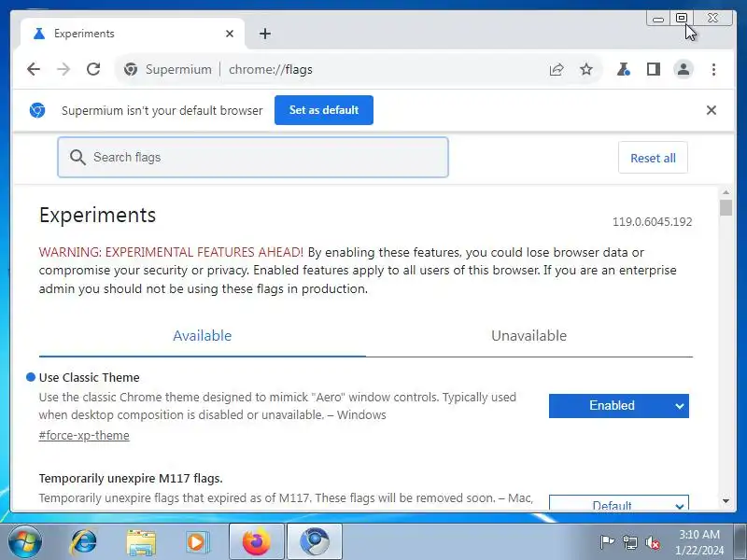The width and height of the screenshot is (747, 560).
Task: Click the muted volume tray icon
Action: (652, 542)
